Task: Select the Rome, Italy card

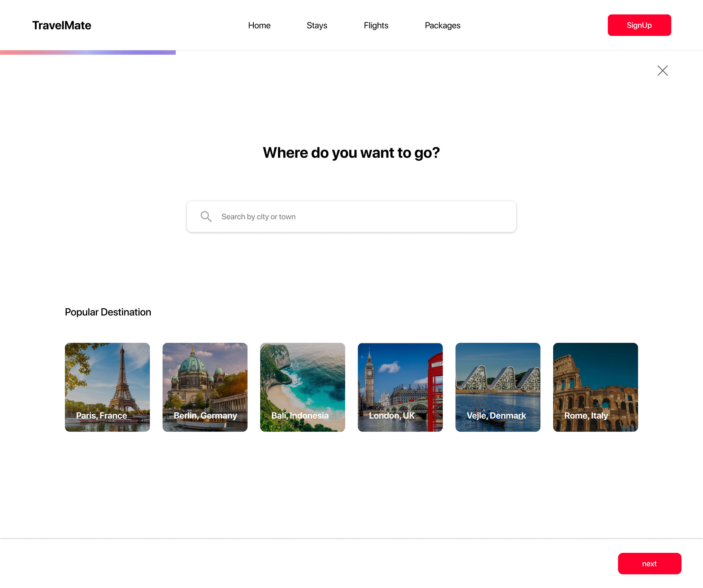Action: [595, 387]
